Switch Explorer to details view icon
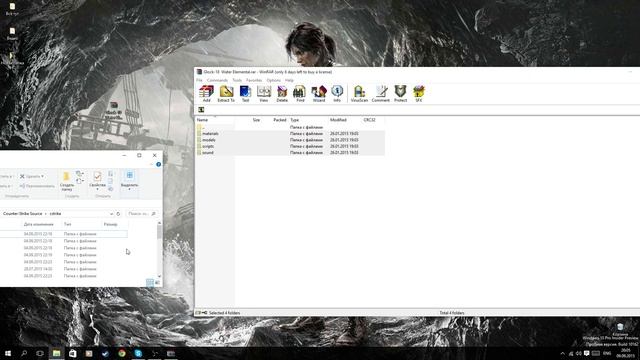Viewport: 640px width, 360px height. pyautogui.click(x=150, y=282)
